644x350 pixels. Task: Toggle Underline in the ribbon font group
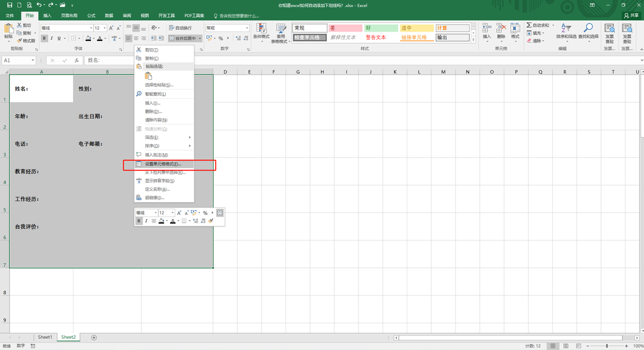pyautogui.click(x=58, y=38)
